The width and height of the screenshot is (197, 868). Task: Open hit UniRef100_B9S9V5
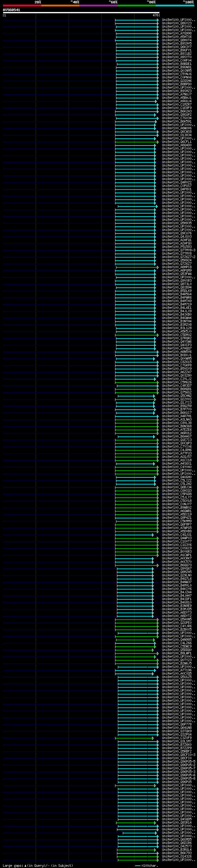[x=177, y=43]
